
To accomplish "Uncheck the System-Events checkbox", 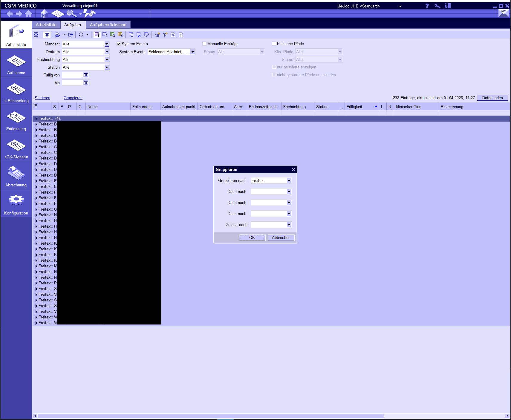I will click(x=119, y=44).
